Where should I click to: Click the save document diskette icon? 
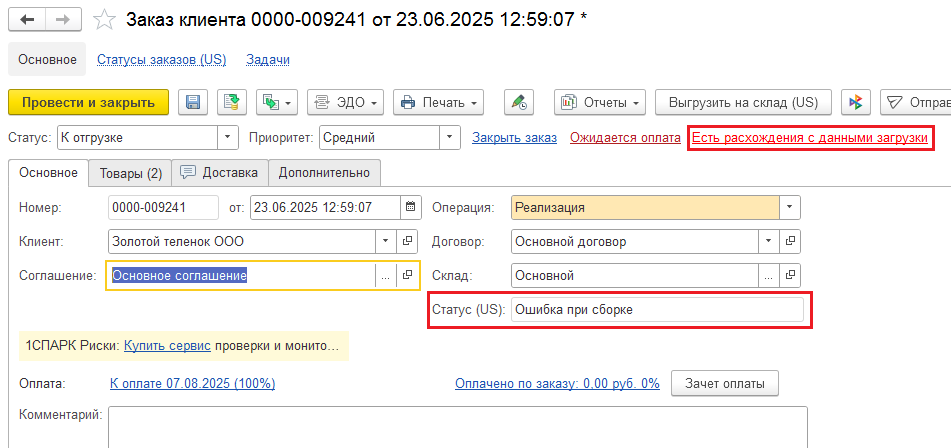(x=193, y=102)
